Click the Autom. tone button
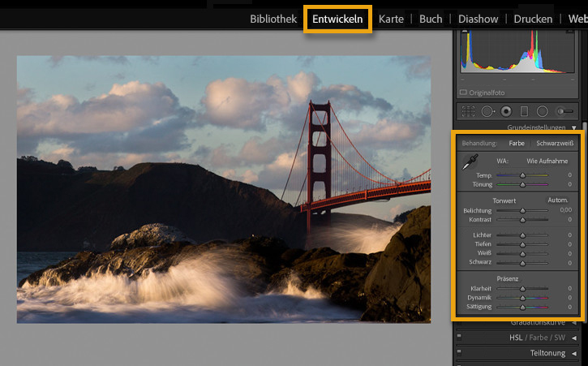Image resolution: width=588 pixels, height=366 pixels. tap(558, 200)
